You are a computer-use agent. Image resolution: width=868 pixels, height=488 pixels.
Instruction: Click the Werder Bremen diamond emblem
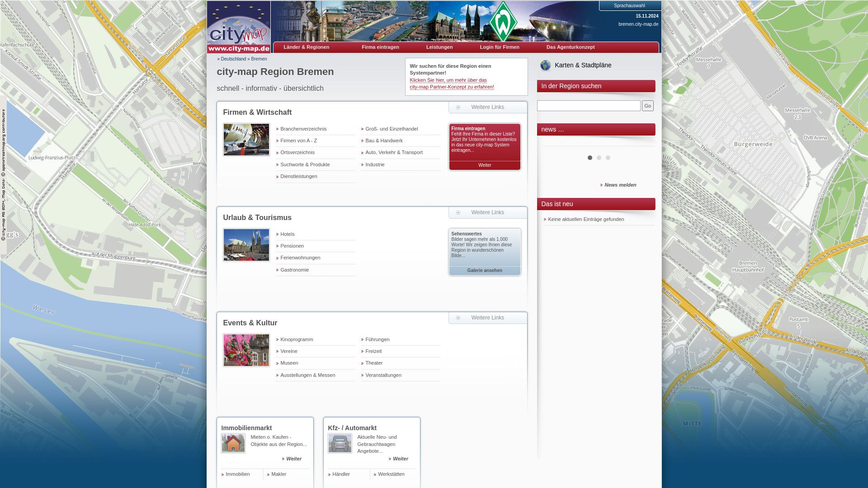503,21
